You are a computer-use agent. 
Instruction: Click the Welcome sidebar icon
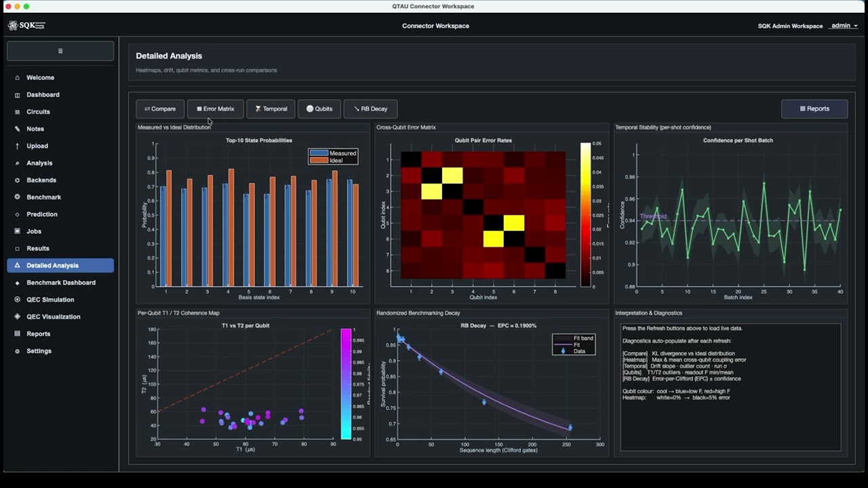pyautogui.click(x=18, y=78)
